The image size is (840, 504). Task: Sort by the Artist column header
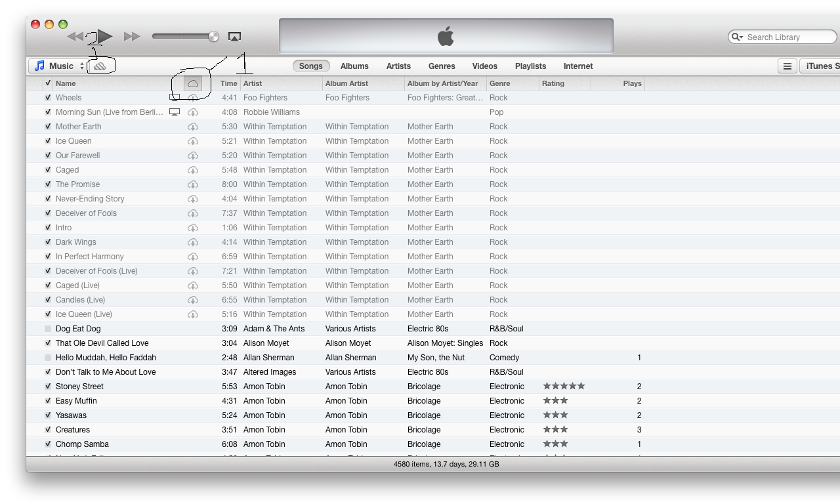[282, 83]
